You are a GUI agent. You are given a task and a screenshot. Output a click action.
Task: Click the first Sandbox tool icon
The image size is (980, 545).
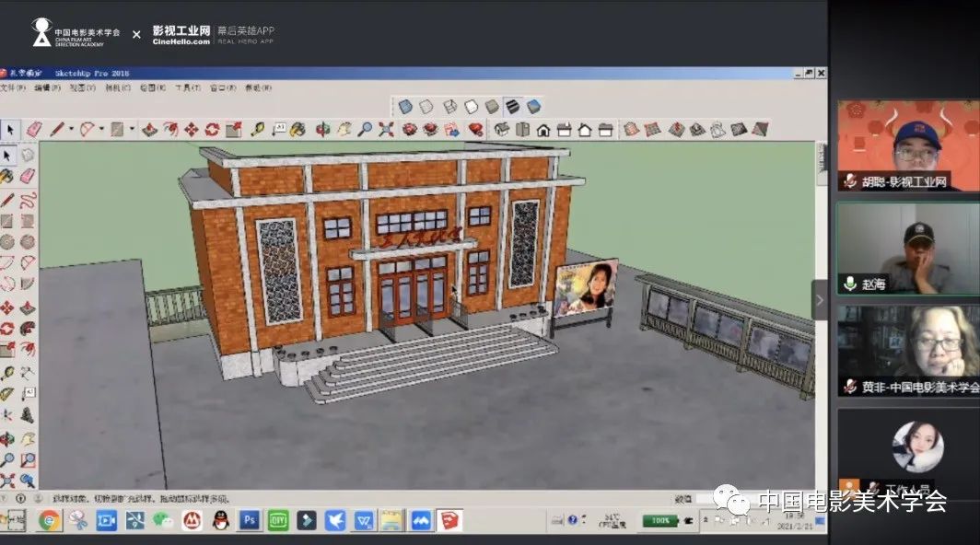point(631,130)
